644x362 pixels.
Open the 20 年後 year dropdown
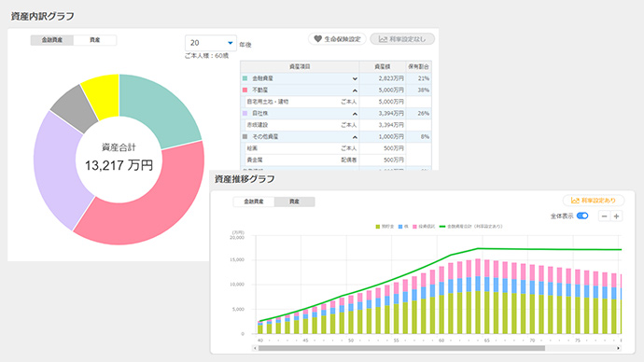[211, 43]
